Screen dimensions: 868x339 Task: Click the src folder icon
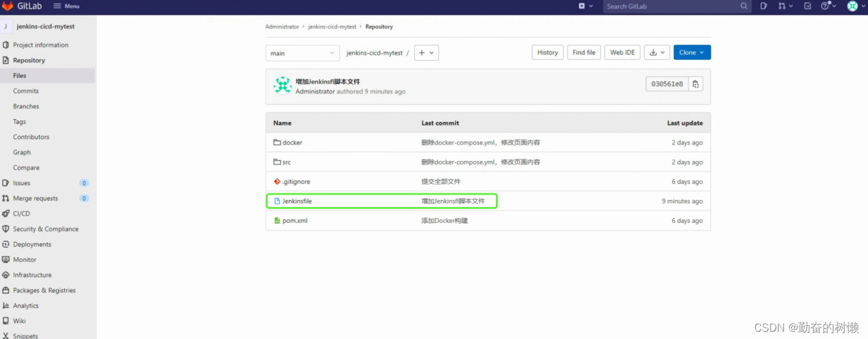coord(277,162)
